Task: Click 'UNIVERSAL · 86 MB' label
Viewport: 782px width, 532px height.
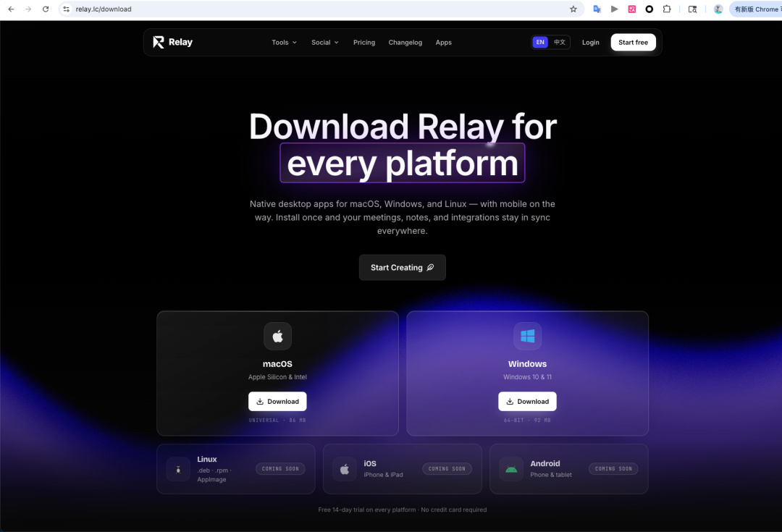Action: 277,421
